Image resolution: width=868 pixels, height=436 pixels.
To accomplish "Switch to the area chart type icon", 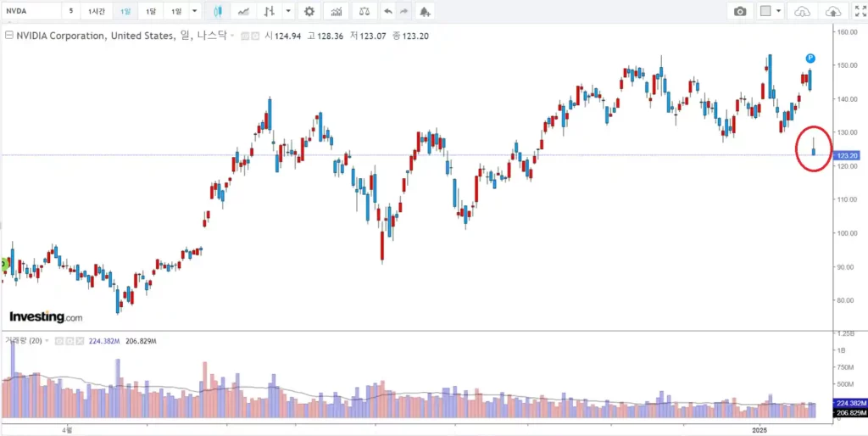I will [x=243, y=11].
